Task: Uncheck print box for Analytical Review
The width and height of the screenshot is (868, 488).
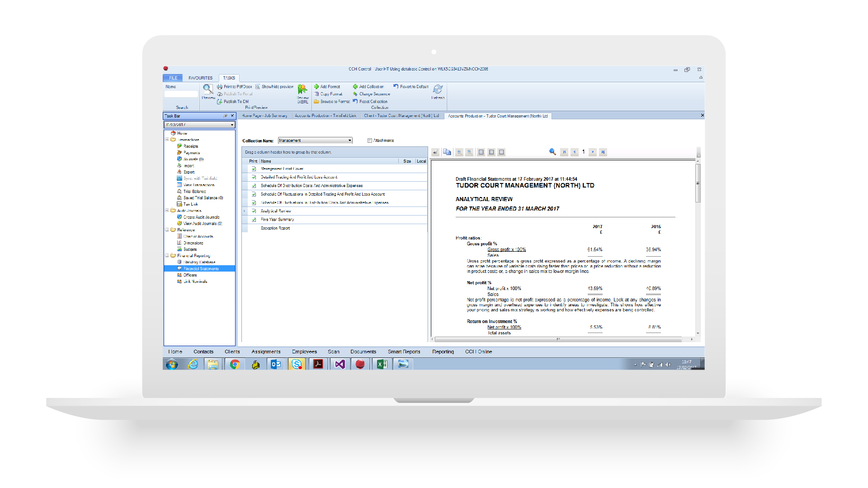Action: point(254,211)
